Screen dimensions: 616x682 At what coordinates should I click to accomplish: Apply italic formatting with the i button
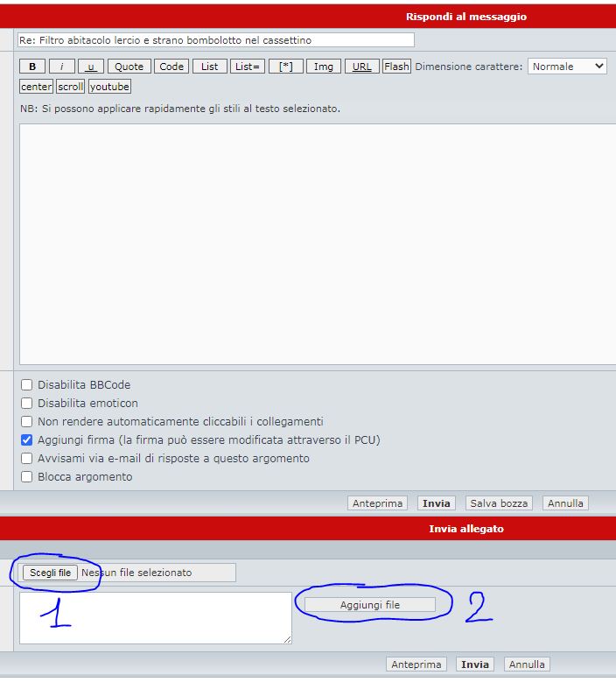click(61, 67)
